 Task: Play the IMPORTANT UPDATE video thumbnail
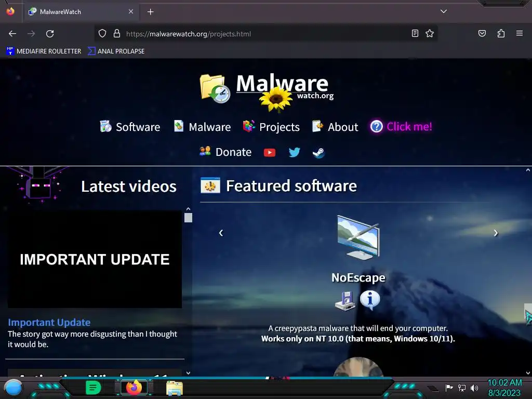click(95, 260)
